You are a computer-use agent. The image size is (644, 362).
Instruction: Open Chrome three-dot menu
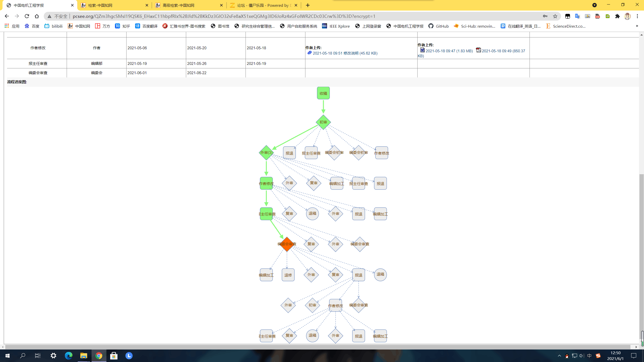tap(637, 16)
